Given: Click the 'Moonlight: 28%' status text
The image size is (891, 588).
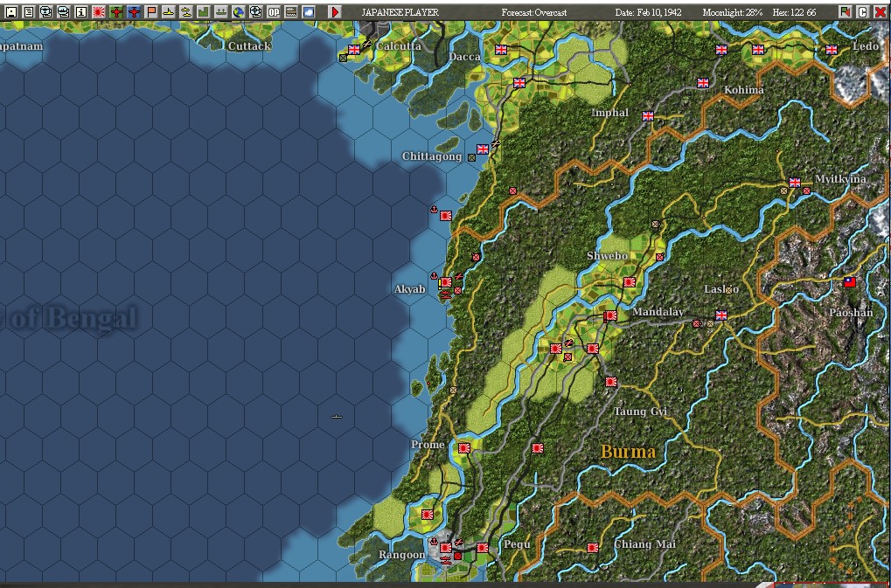Looking at the screenshot, I should [x=733, y=12].
